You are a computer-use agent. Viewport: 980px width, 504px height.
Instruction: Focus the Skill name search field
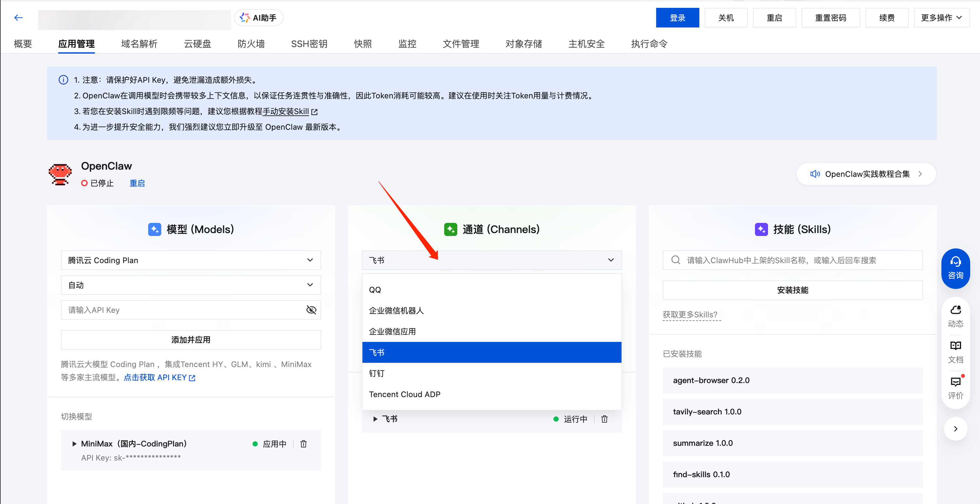pos(793,260)
